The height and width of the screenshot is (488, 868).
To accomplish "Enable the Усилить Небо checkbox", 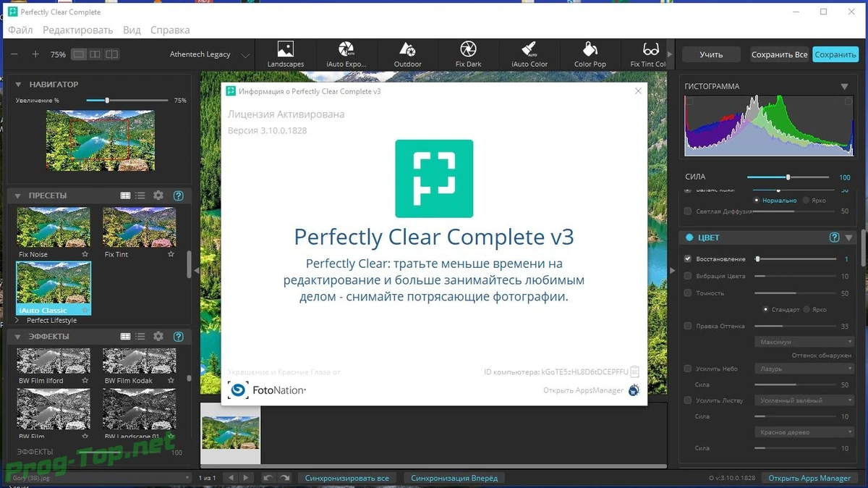I will (x=688, y=369).
